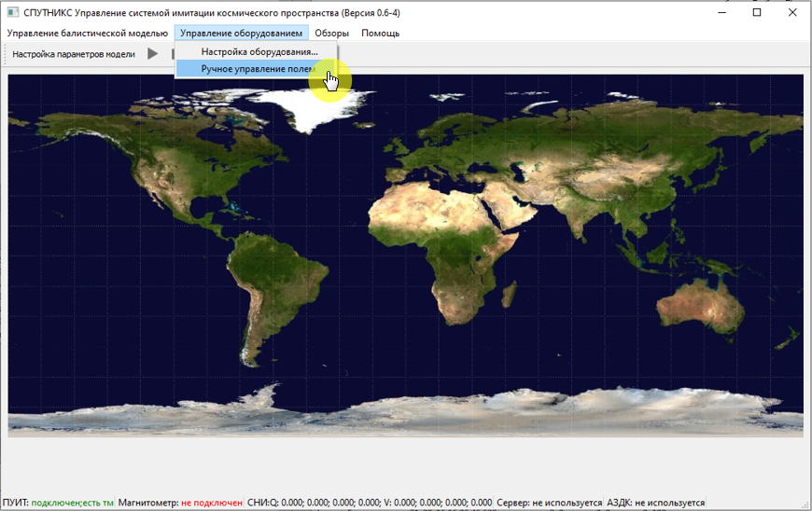The height and width of the screenshot is (511, 812).
Task: Open the Управление балистической моделью menu
Action: [x=88, y=33]
